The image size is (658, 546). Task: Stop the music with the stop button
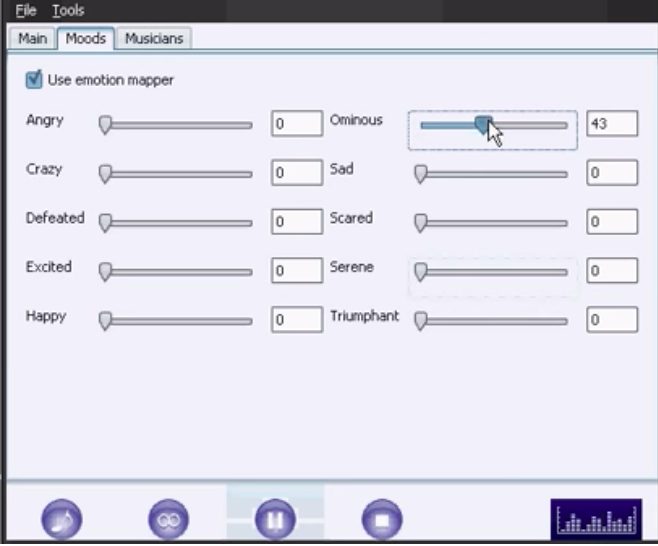(381, 520)
